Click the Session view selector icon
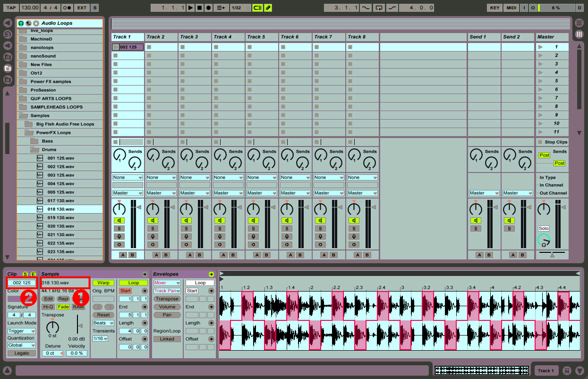This screenshot has width=588, height=379. [579, 34]
